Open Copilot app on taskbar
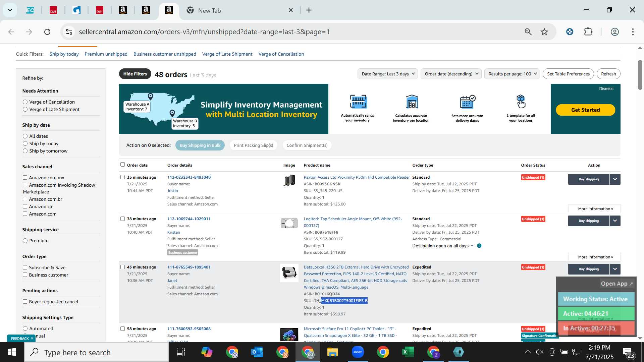Screen dimensions: 644x362 [207, 352]
